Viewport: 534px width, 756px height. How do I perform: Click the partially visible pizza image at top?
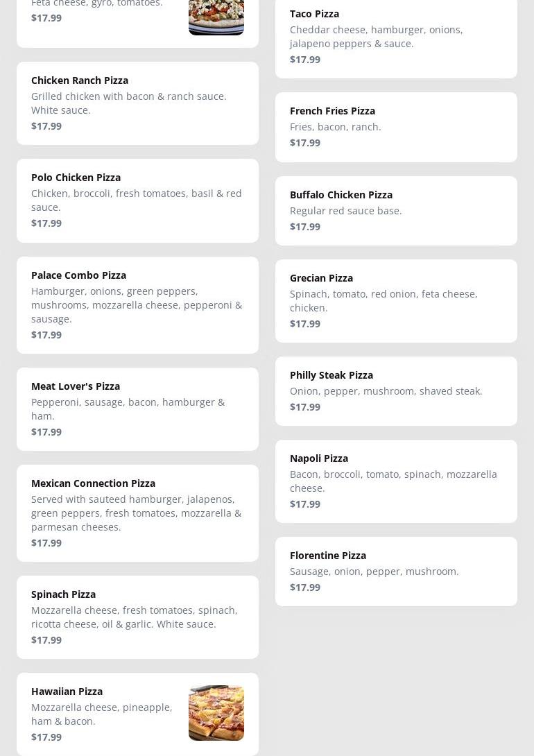pyautogui.click(x=216, y=17)
